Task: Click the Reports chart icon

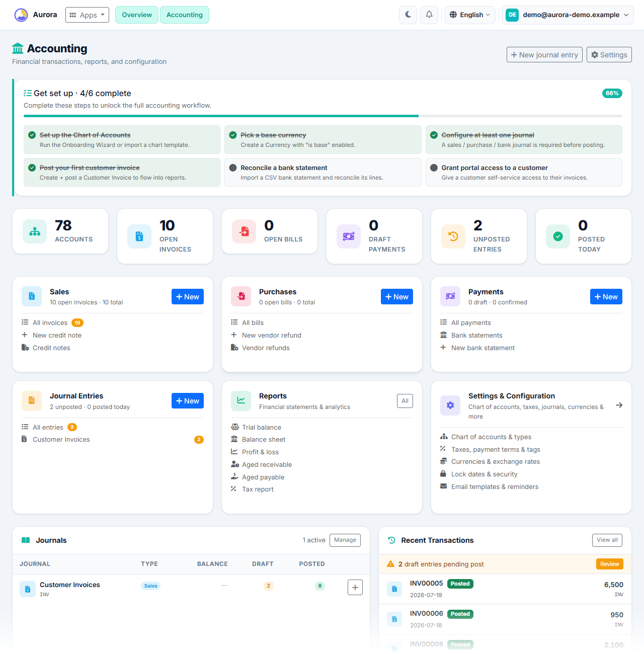Action: pos(241,401)
